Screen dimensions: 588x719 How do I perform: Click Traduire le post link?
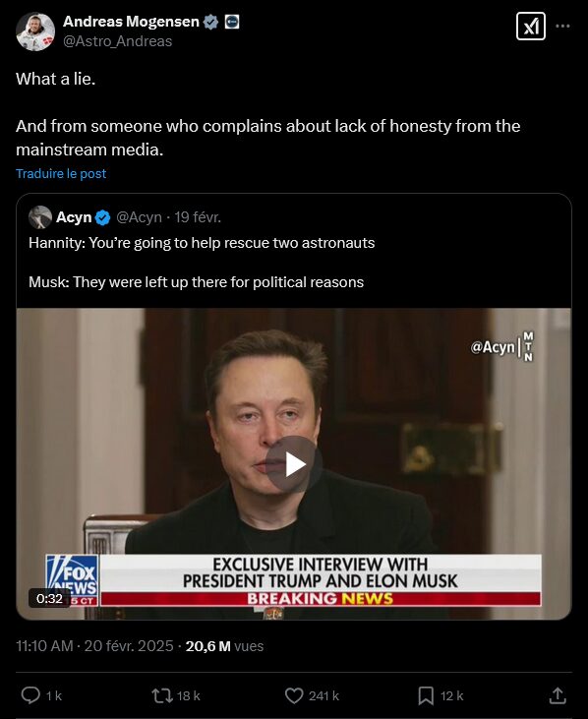tap(61, 174)
